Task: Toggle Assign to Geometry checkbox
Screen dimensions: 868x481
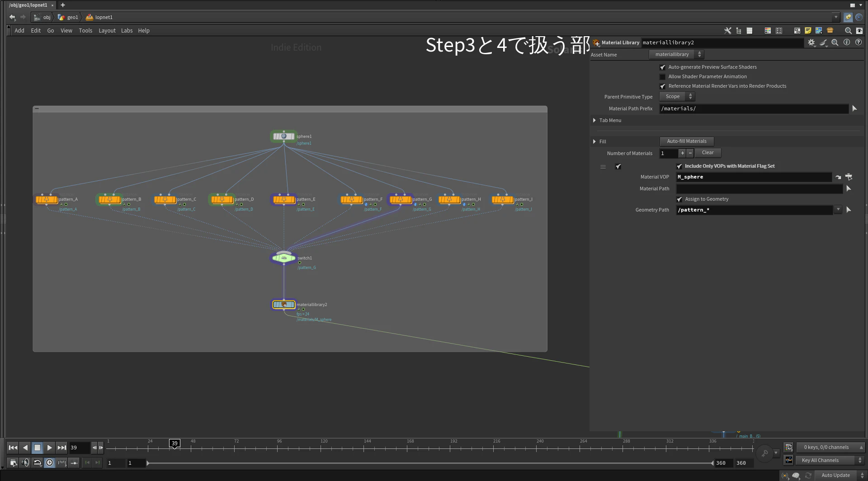Action: click(679, 199)
